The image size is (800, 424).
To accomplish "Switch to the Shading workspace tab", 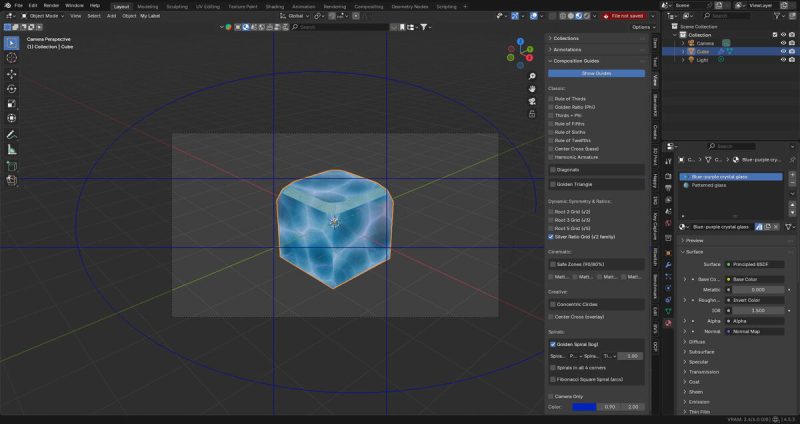I will pos(274,5).
